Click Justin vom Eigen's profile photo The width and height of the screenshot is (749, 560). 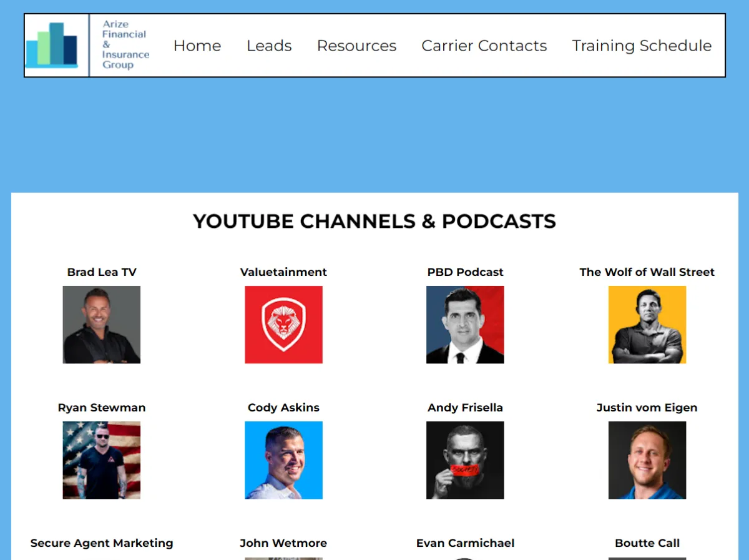tap(647, 460)
